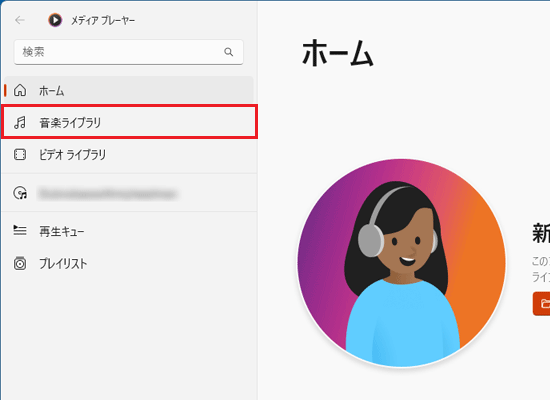Click the video film strip icon

tap(20, 154)
